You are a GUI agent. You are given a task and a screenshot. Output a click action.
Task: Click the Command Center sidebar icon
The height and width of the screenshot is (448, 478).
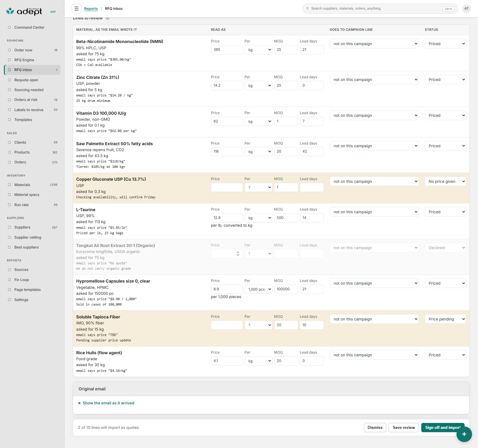(9, 27)
